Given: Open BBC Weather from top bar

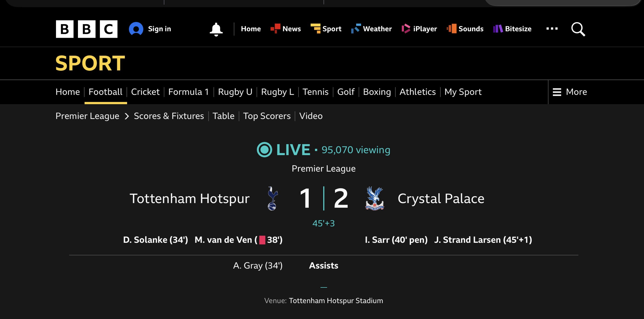Looking at the screenshot, I should click(x=371, y=29).
